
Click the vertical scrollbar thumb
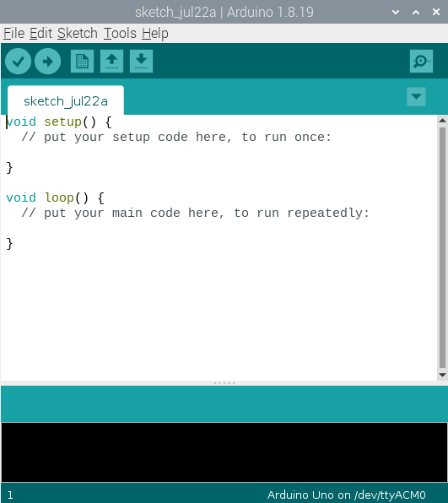click(x=443, y=247)
